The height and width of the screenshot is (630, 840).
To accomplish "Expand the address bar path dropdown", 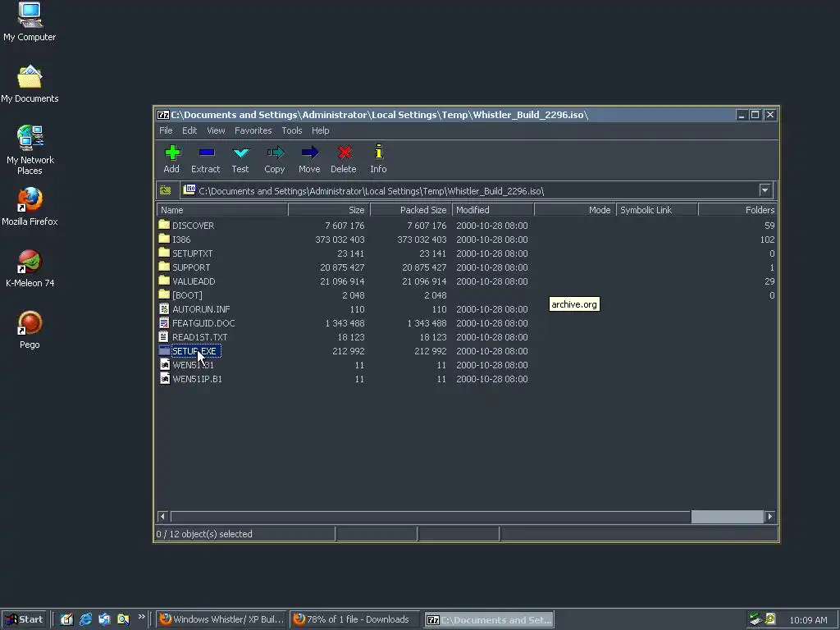I will point(765,190).
